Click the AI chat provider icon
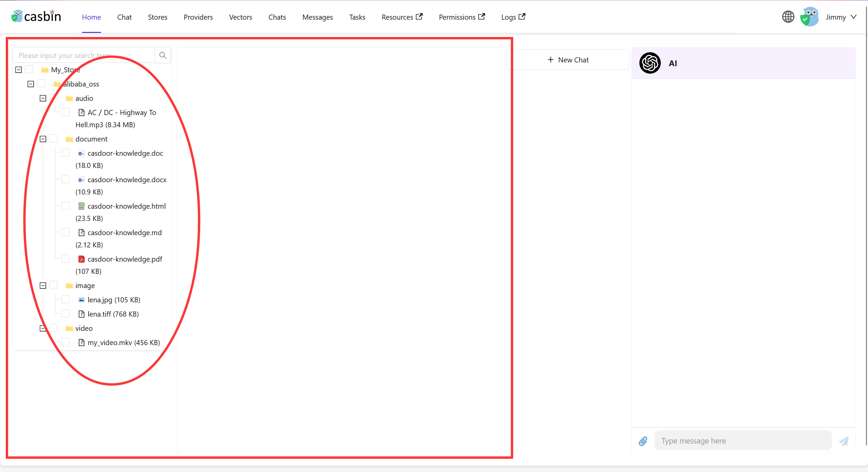The width and height of the screenshot is (868, 472). pos(650,62)
